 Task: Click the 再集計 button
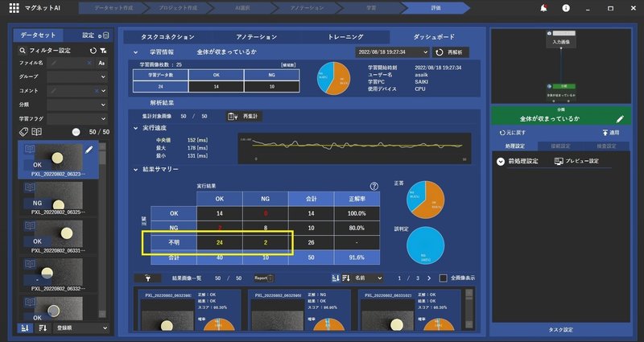[x=244, y=117]
